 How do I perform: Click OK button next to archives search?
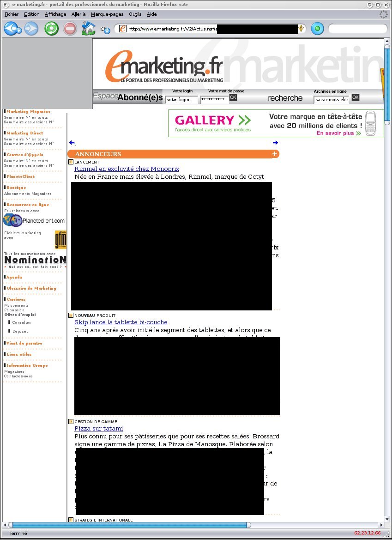356,97
